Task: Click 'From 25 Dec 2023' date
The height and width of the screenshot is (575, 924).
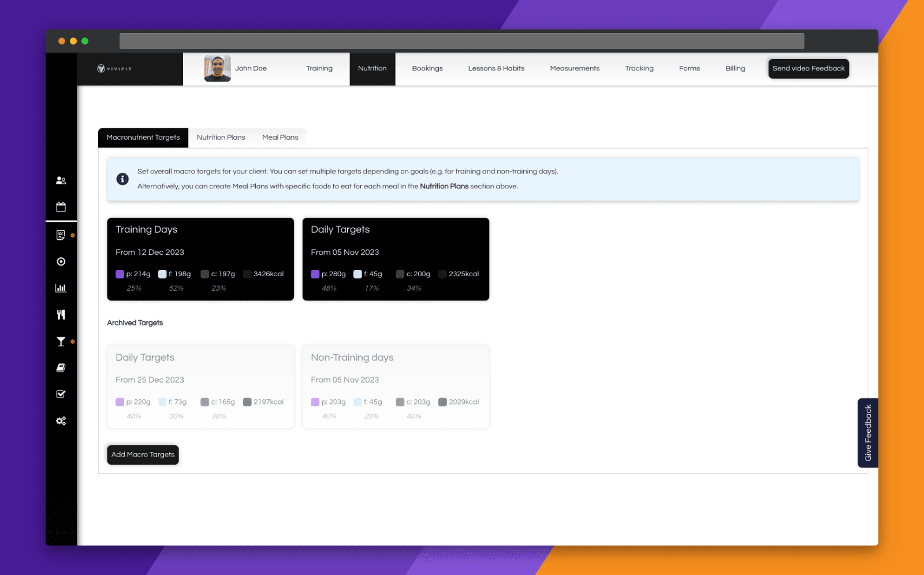Action: point(150,380)
